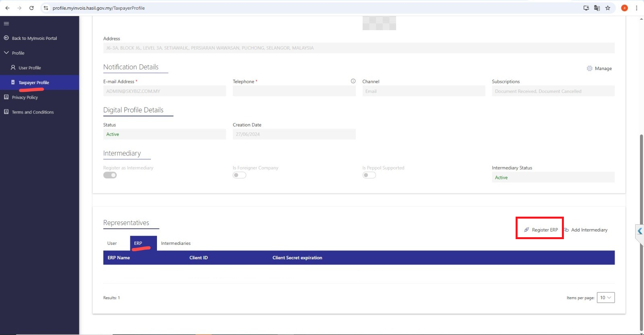Image resolution: width=644 pixels, height=335 pixels.
Task: Click the translate page icon
Action: 597,8
